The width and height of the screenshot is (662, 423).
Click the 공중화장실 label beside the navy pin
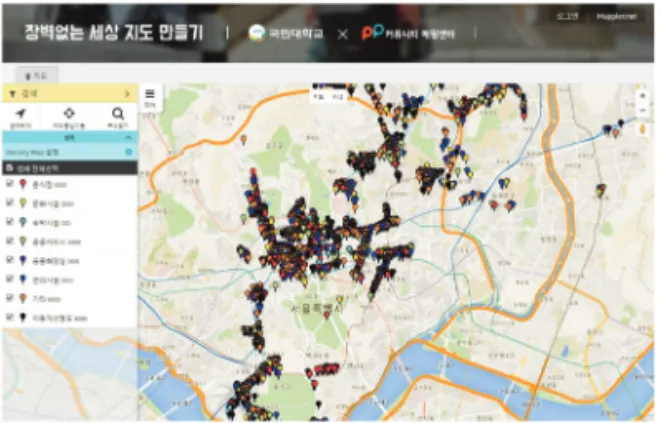coord(56,261)
